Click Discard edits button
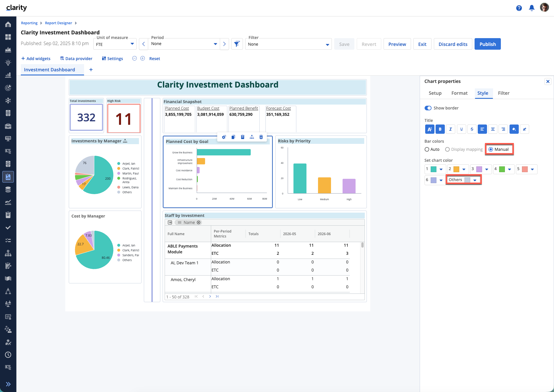554x392 pixels. [453, 44]
